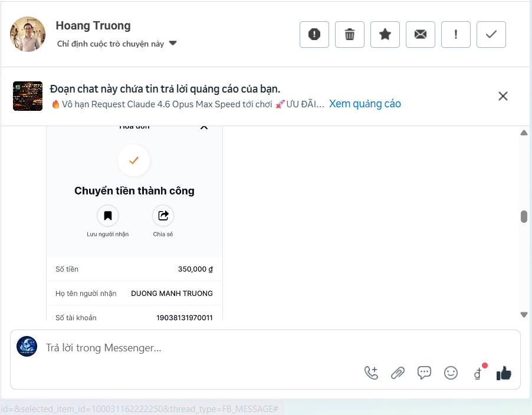
Task: Open the đ payment icon in composer
Action: (x=477, y=373)
